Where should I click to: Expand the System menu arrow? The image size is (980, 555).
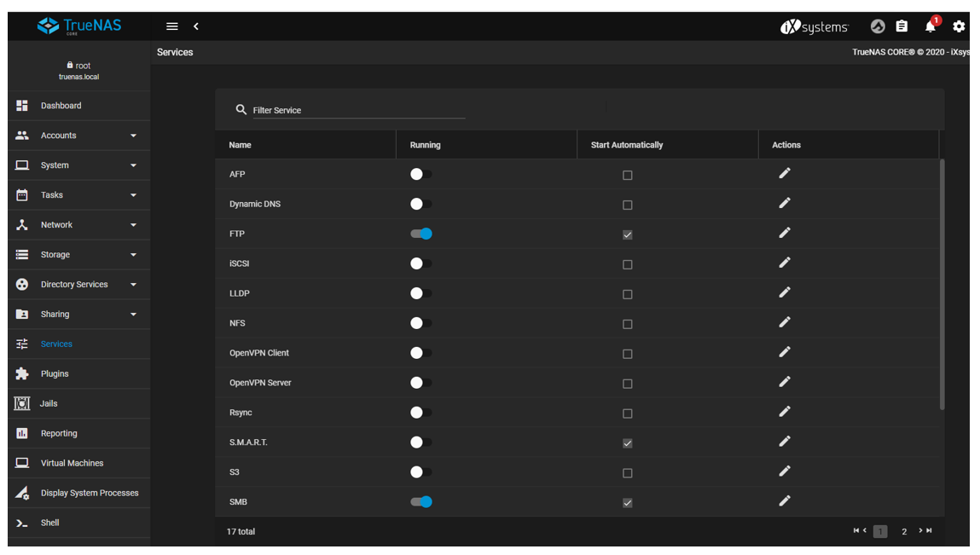(133, 165)
